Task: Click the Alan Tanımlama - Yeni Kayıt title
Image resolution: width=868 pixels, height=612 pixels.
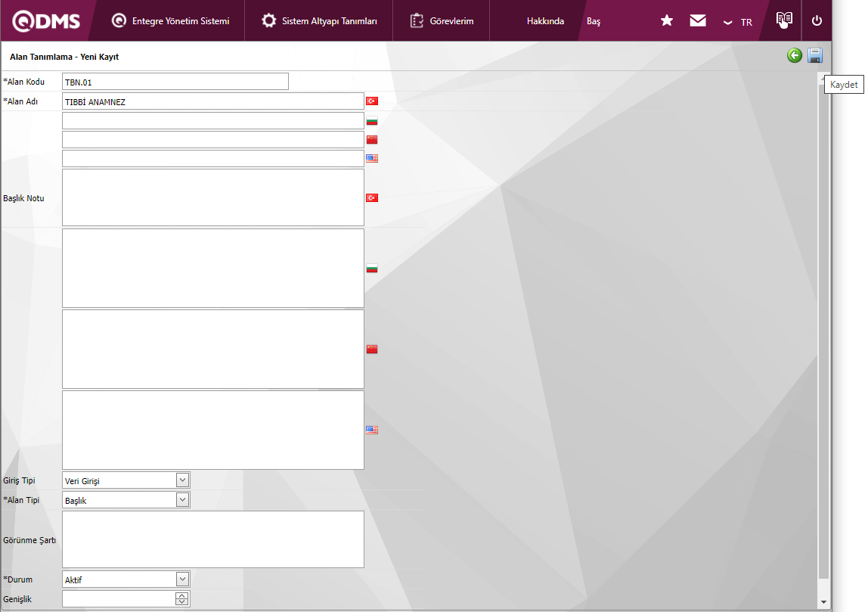Action: (64, 57)
